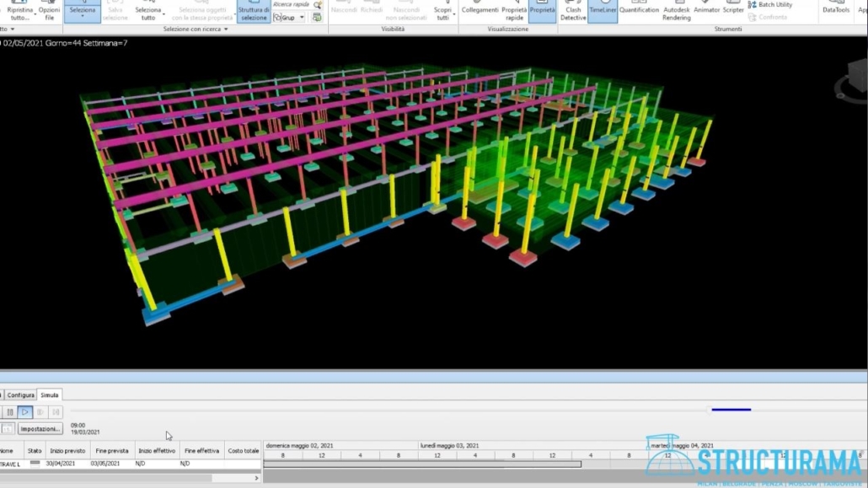
Task: Click the Fine prevista column header
Action: click(112, 451)
